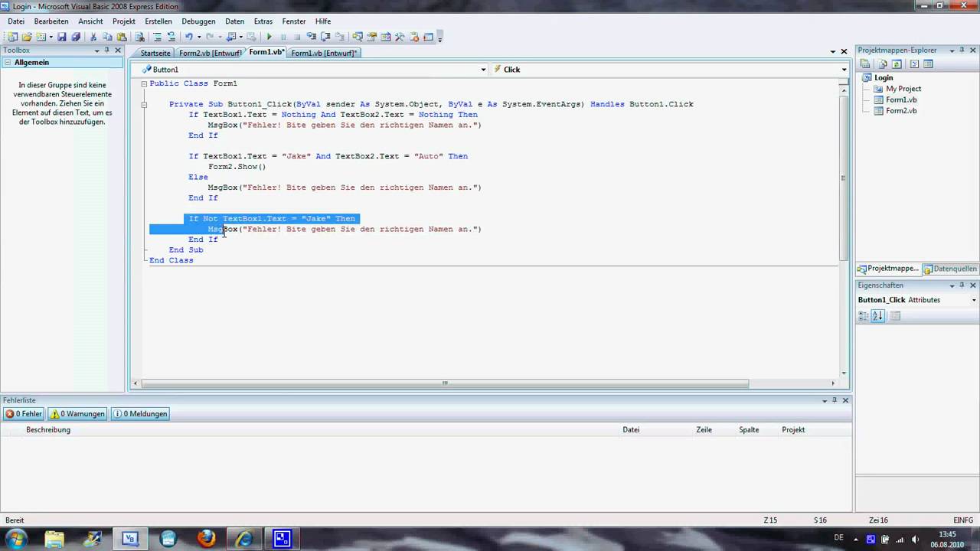Image resolution: width=980 pixels, height=551 pixels.
Task: Start debugging with the green play icon
Action: pyautogui.click(x=269, y=37)
